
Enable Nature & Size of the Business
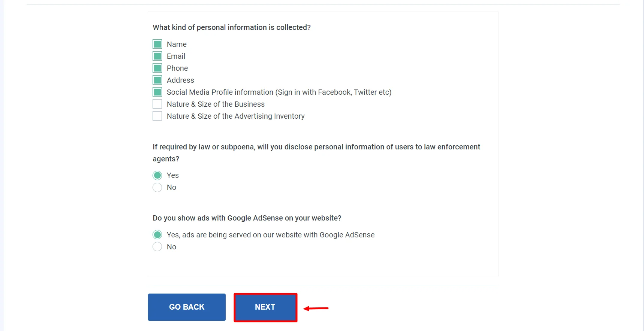click(x=157, y=104)
